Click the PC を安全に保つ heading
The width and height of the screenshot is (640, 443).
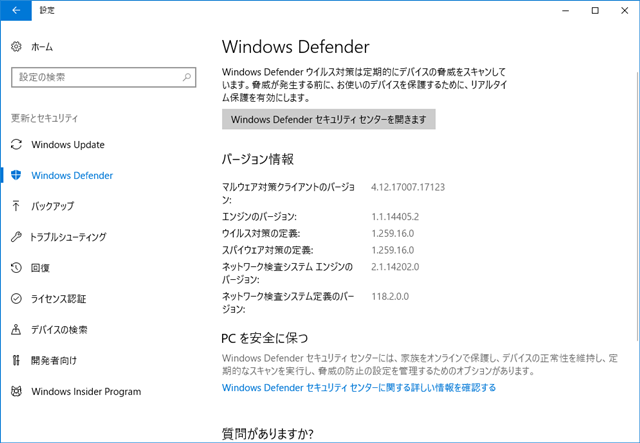point(264,338)
